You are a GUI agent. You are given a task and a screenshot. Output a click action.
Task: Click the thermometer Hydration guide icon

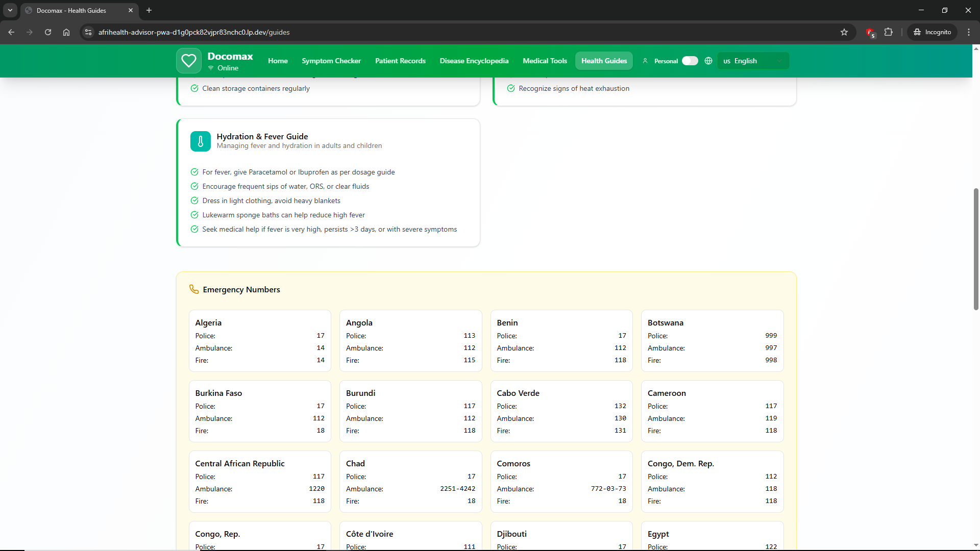tap(201, 141)
